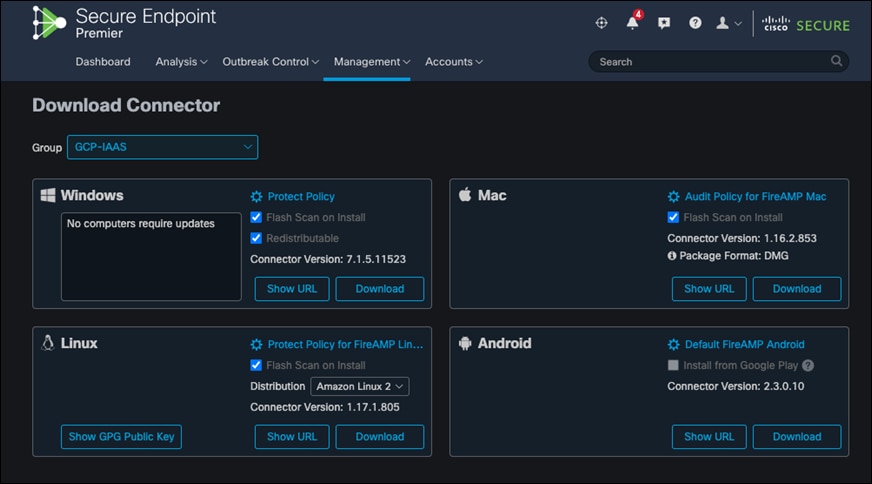Download the Windows connector
The height and width of the screenshot is (484, 872).
380,289
